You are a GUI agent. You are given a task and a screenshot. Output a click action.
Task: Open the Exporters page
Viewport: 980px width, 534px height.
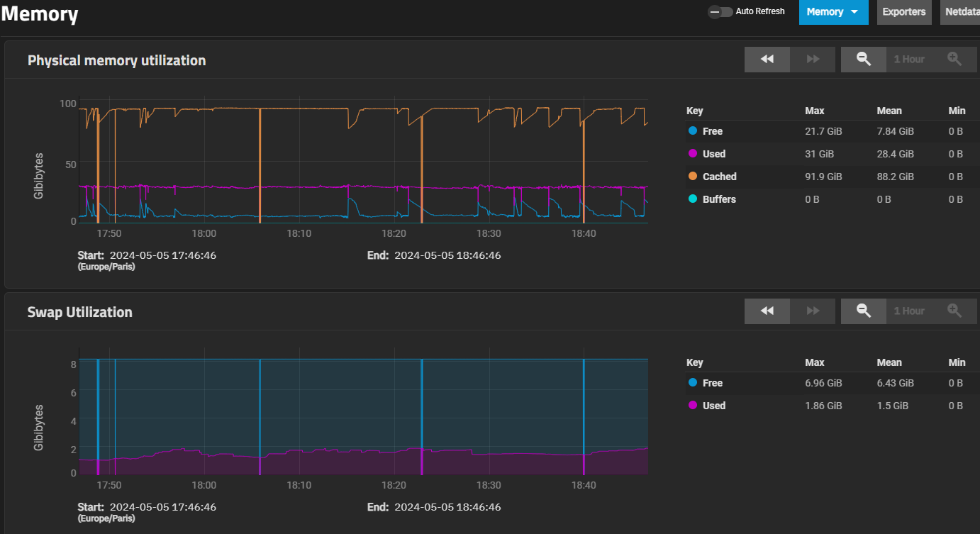[904, 12]
